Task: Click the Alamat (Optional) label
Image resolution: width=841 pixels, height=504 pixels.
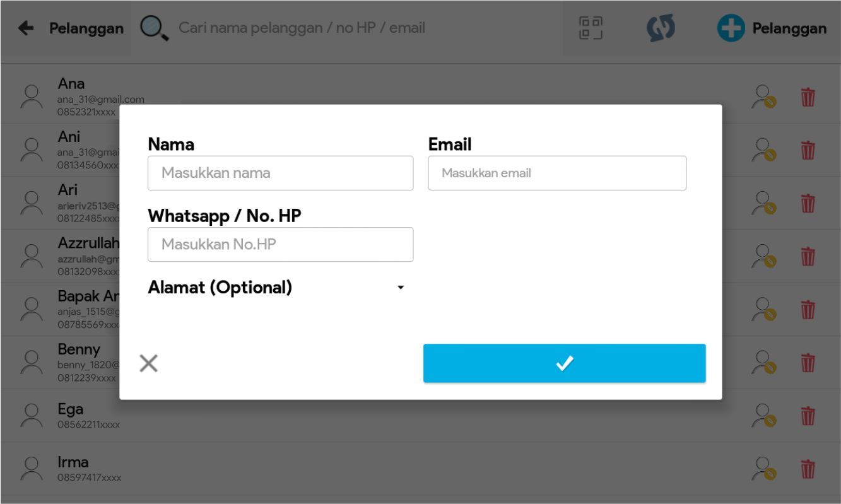Action: click(x=220, y=288)
